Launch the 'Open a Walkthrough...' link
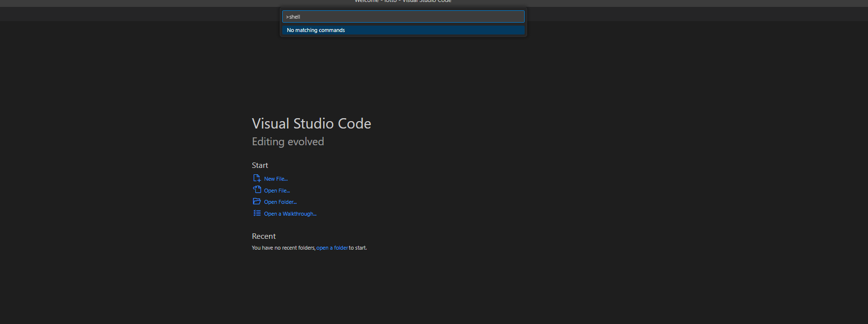The image size is (868, 324). pyautogui.click(x=290, y=214)
